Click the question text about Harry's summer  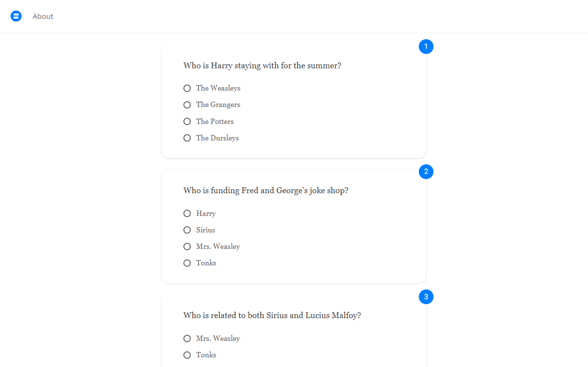pyautogui.click(x=262, y=65)
